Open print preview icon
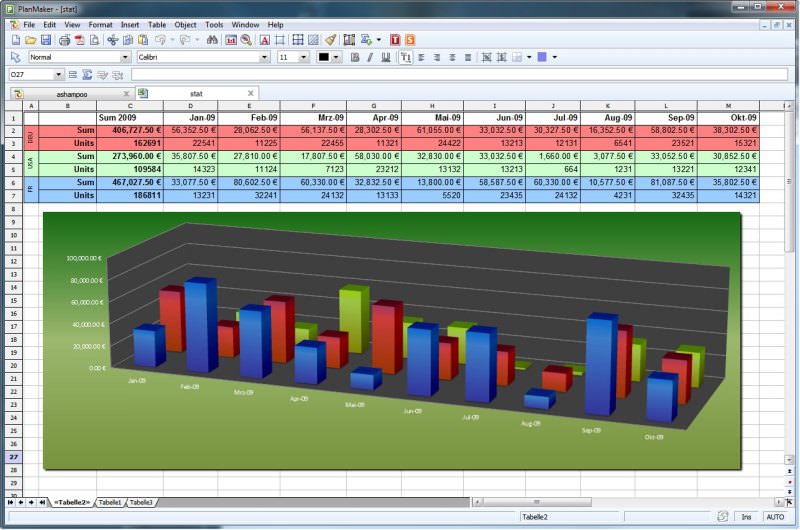The image size is (800, 530). [x=94, y=40]
